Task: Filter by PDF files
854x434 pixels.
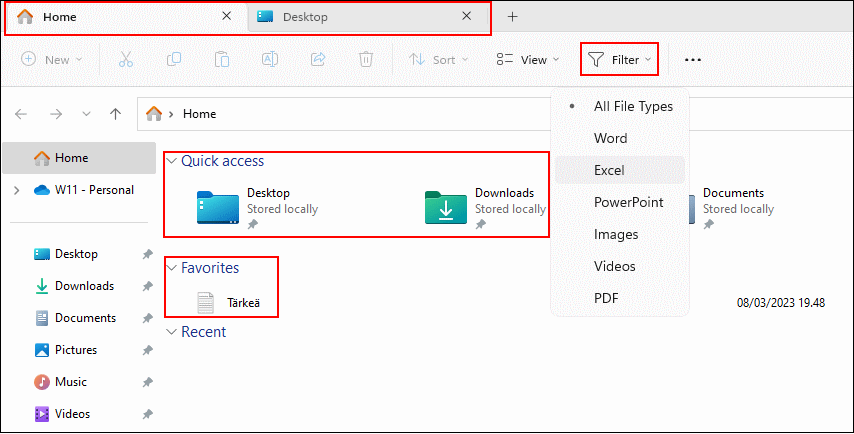Action: [620, 298]
